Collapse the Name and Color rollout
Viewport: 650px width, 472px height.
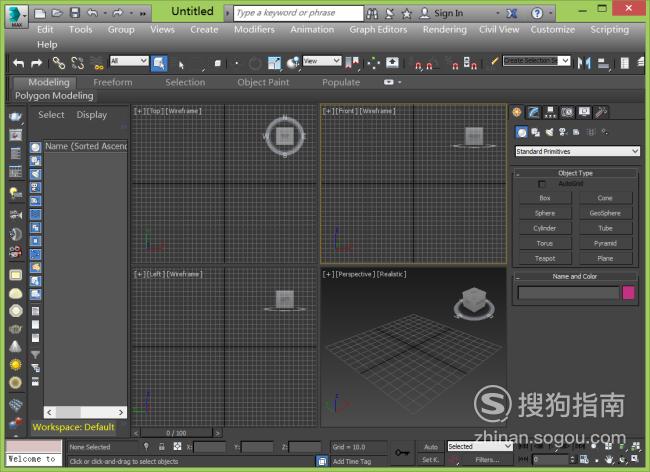click(575, 276)
